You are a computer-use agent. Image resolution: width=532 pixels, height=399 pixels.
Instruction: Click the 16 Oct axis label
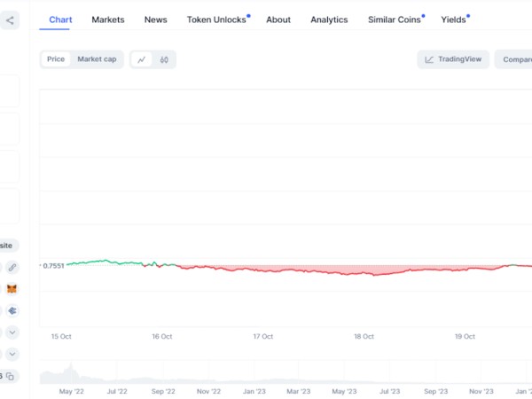[162, 337]
